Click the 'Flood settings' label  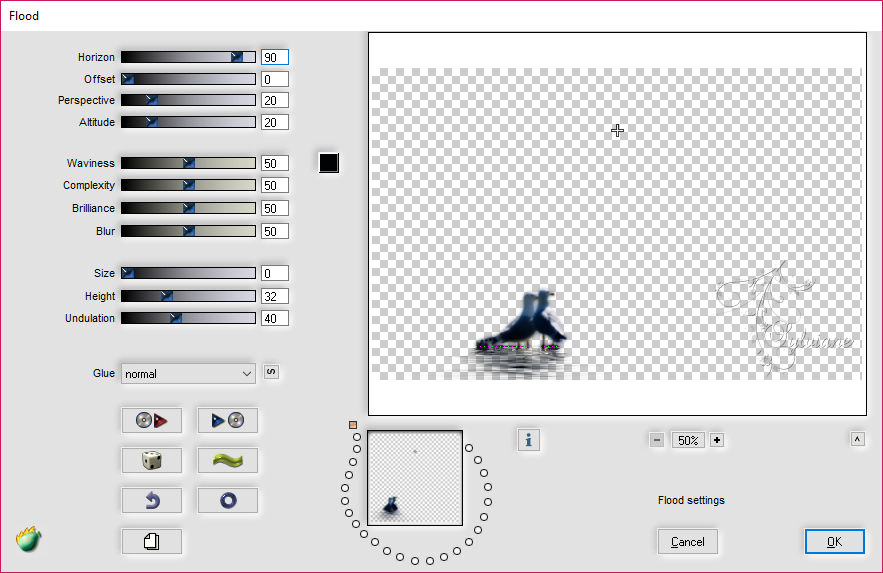(x=691, y=500)
